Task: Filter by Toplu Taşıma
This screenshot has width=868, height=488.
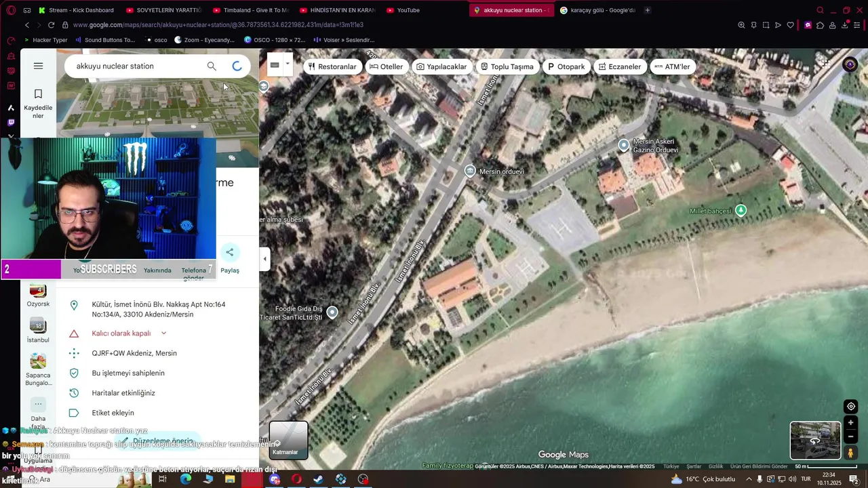Action: (x=507, y=66)
